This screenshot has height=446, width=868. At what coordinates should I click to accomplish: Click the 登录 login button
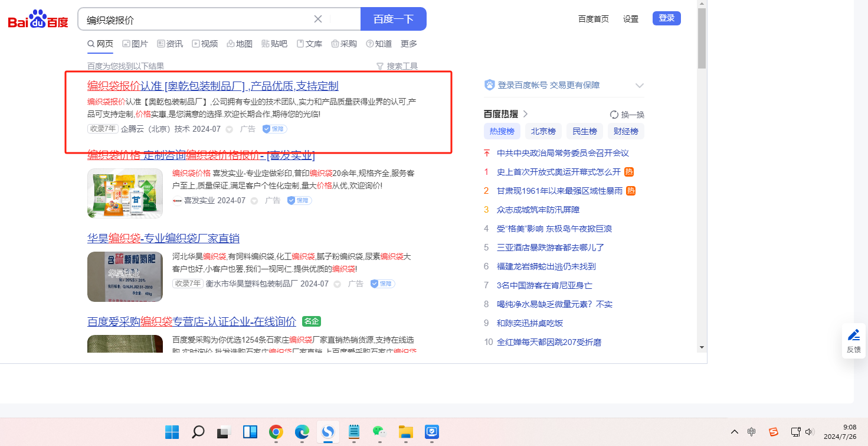(x=666, y=18)
